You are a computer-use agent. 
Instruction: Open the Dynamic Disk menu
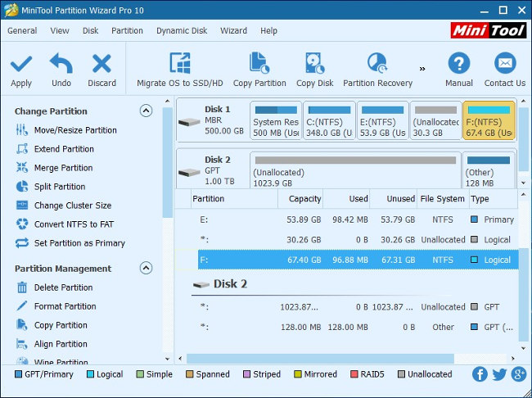coord(182,31)
